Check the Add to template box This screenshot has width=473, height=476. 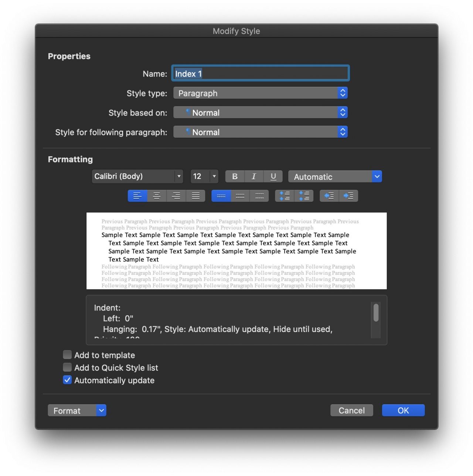(x=67, y=355)
